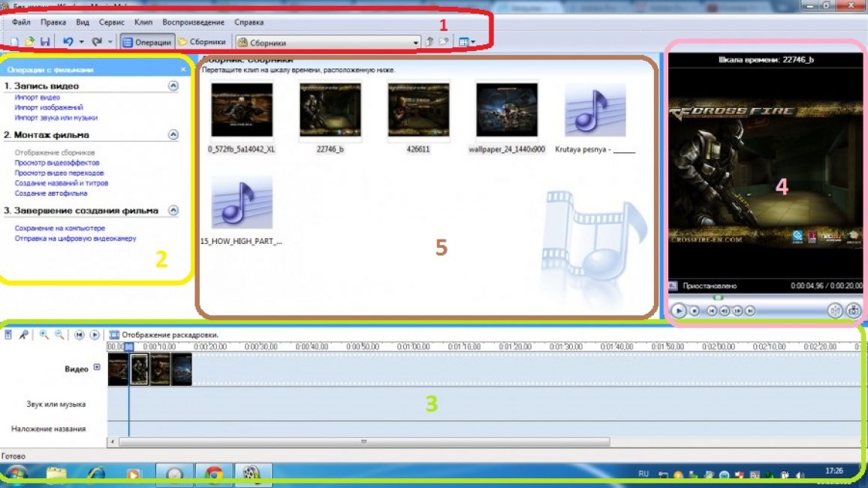Image resolution: width=868 pixels, height=488 pixels.
Task: Click the timeline playhead marker
Action: point(129,347)
